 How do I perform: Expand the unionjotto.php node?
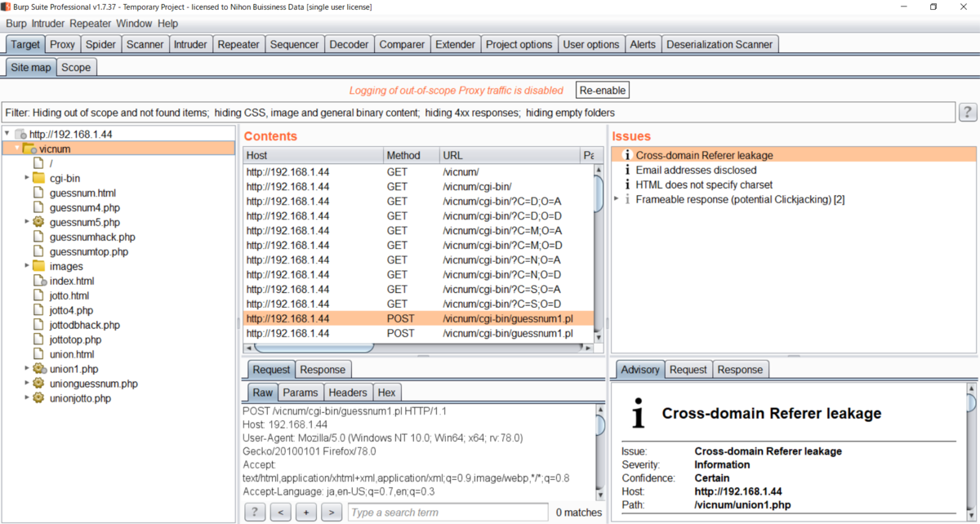coord(27,398)
